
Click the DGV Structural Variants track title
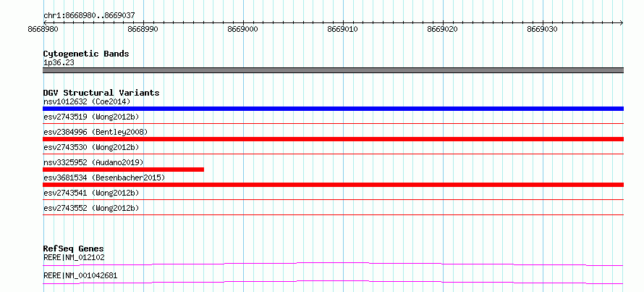pos(101,93)
